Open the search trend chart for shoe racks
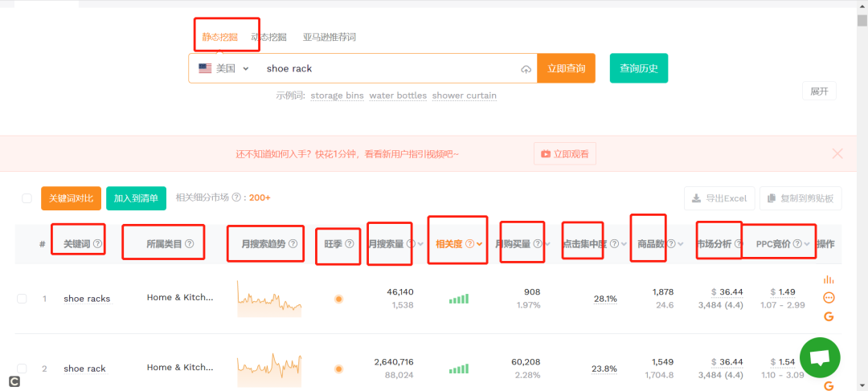This screenshot has width=868, height=391. pos(269,299)
